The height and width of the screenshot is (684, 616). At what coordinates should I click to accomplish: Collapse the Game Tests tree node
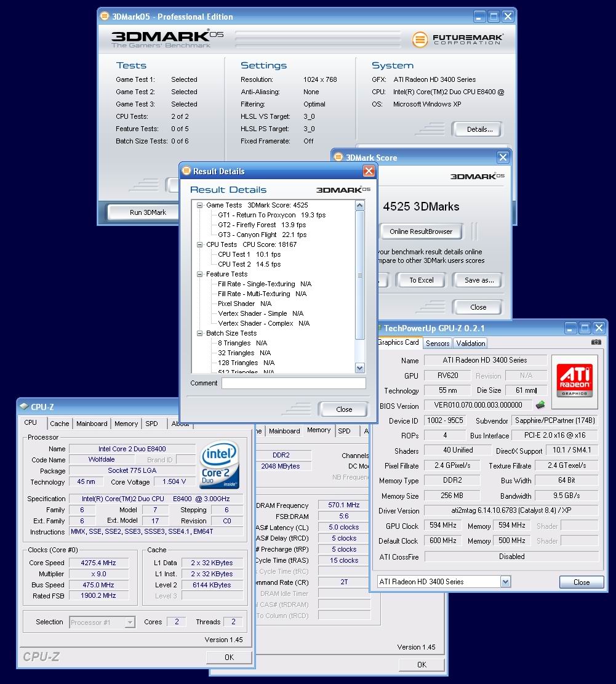tap(199, 205)
